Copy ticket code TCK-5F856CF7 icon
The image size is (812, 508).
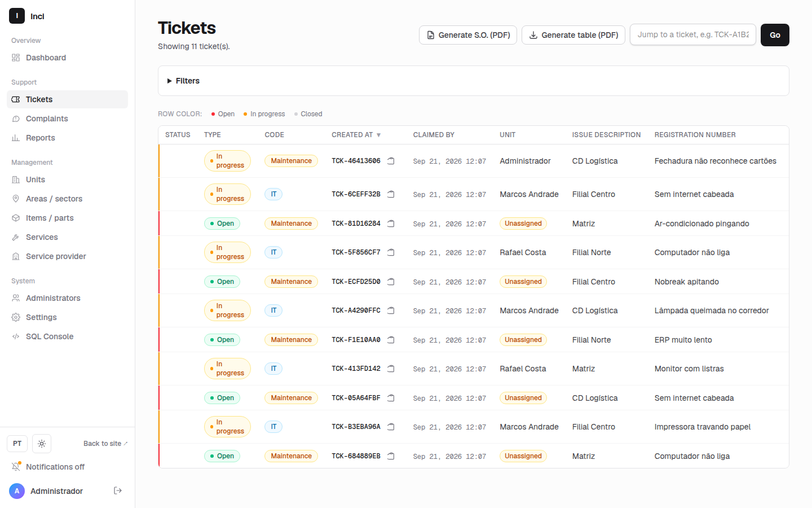pos(391,252)
